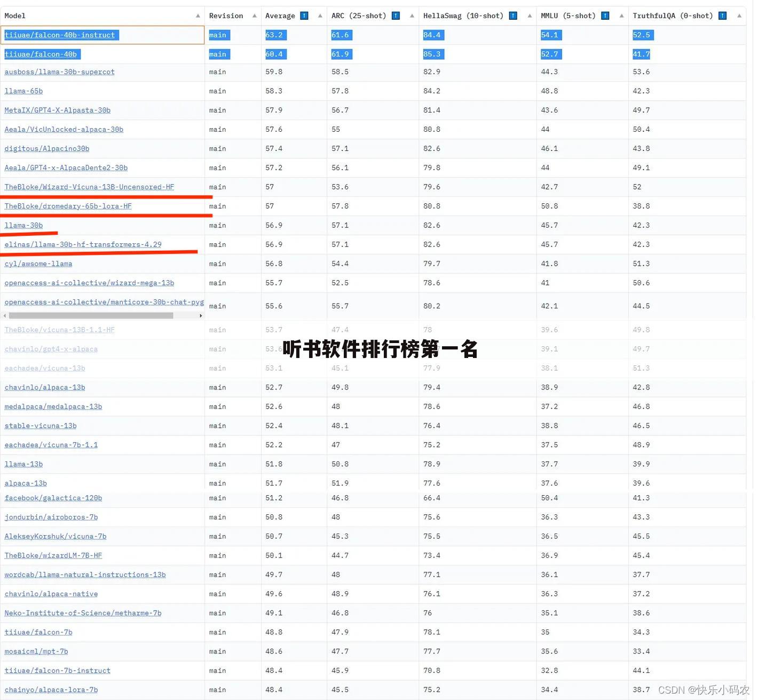Image resolution: width=758 pixels, height=700 pixels.
Task: Select the Average column header label
Action: click(x=280, y=15)
